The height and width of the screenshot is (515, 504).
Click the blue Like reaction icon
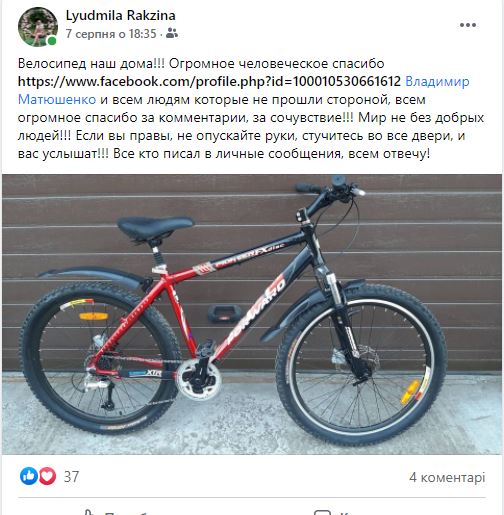tap(29, 476)
